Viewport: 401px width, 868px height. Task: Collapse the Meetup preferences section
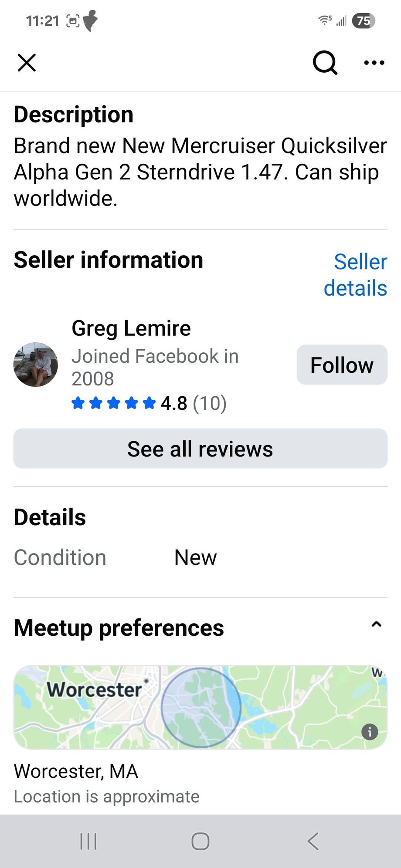pos(376,625)
